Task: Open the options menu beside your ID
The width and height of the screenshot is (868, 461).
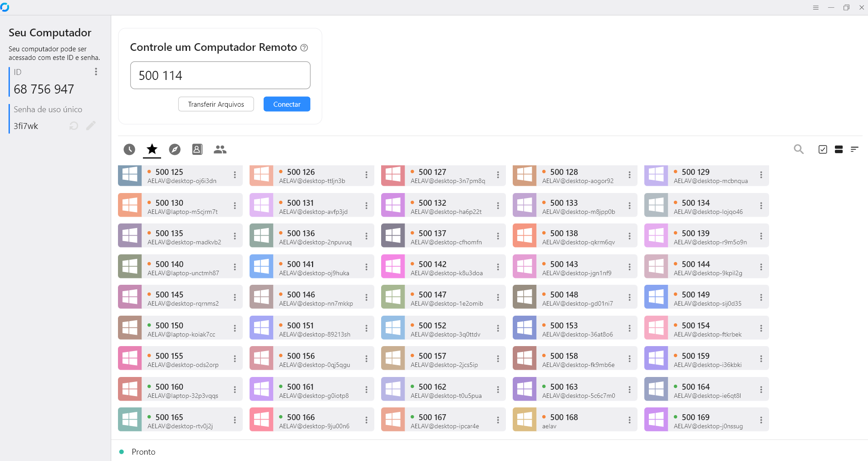Action: click(96, 72)
